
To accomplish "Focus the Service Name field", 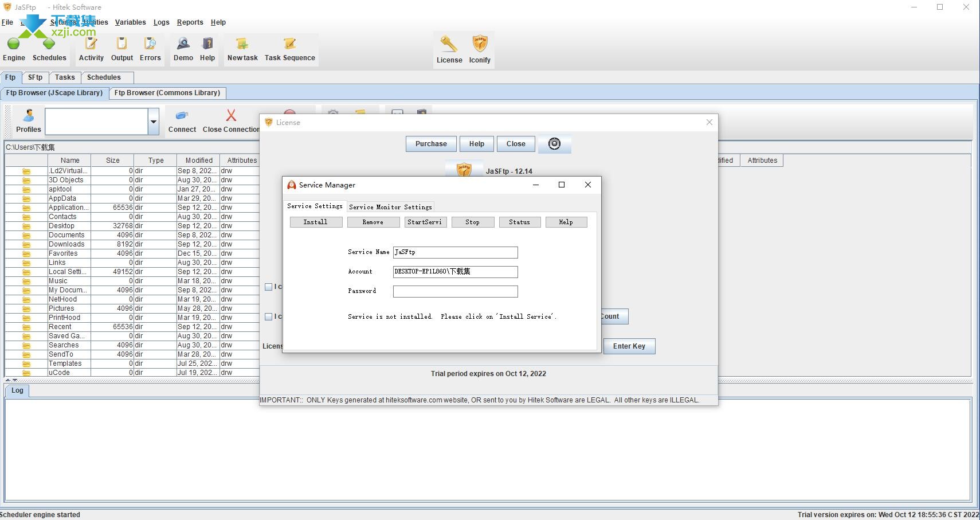I will (456, 252).
